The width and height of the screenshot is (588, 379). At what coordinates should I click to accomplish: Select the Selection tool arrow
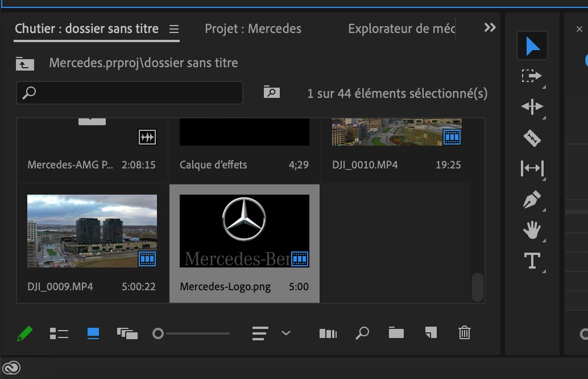point(532,46)
